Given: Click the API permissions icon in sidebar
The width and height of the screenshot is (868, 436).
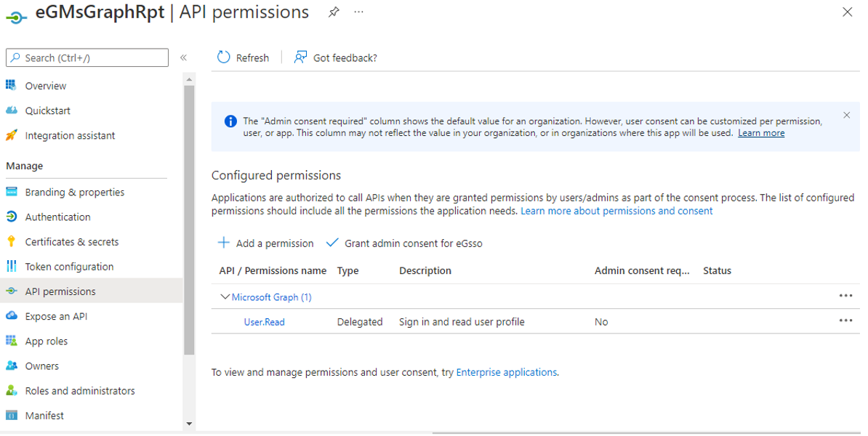Looking at the screenshot, I should (x=11, y=291).
